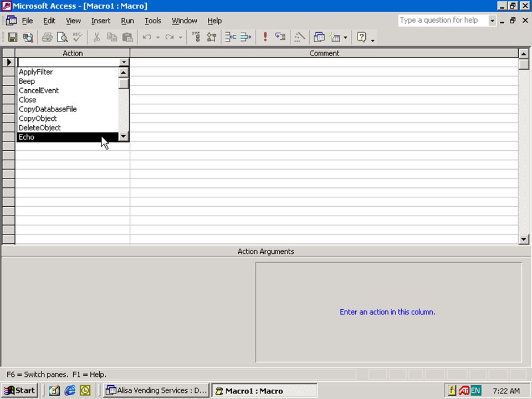Image resolution: width=532 pixels, height=399 pixels.
Task: Select ApplyFilter in the action list
Action: [x=68, y=72]
